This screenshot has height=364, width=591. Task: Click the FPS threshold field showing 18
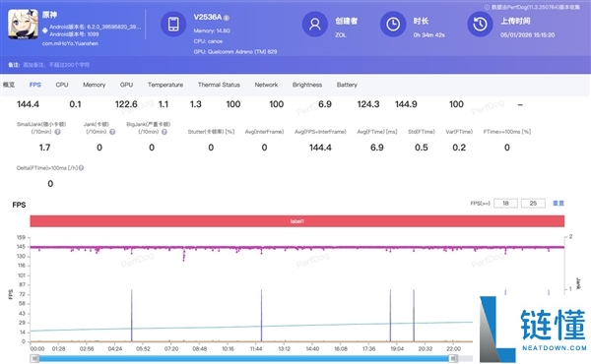(x=505, y=204)
